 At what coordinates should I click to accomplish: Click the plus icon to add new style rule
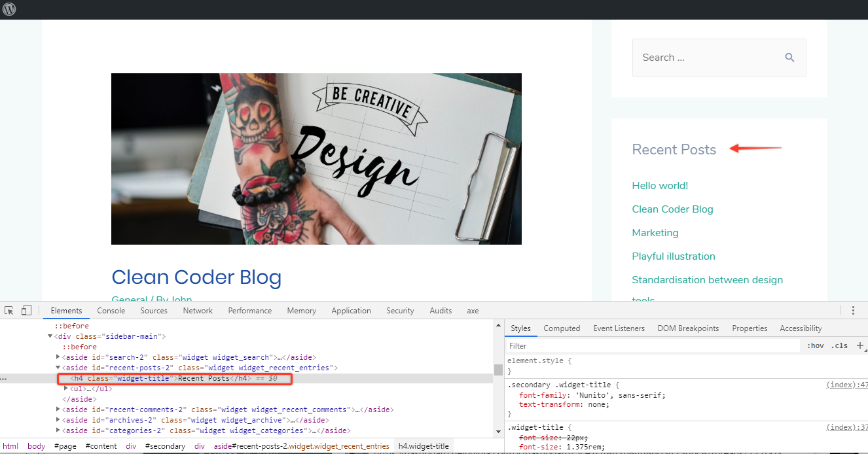[x=860, y=345]
